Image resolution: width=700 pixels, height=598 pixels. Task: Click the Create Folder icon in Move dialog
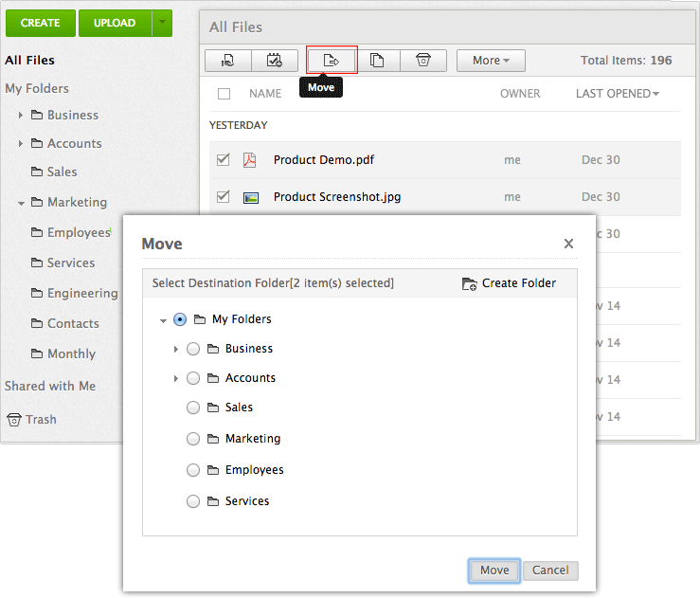[x=469, y=283]
